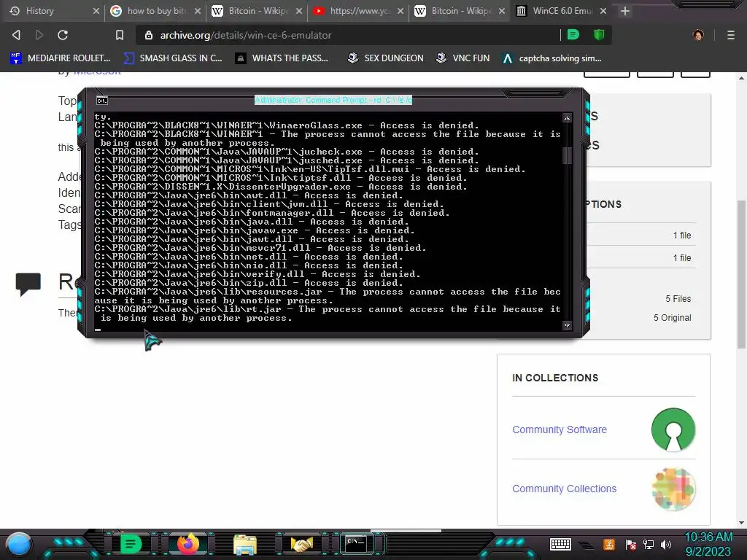Close the 'how to buy bit' tab

[x=197, y=10]
